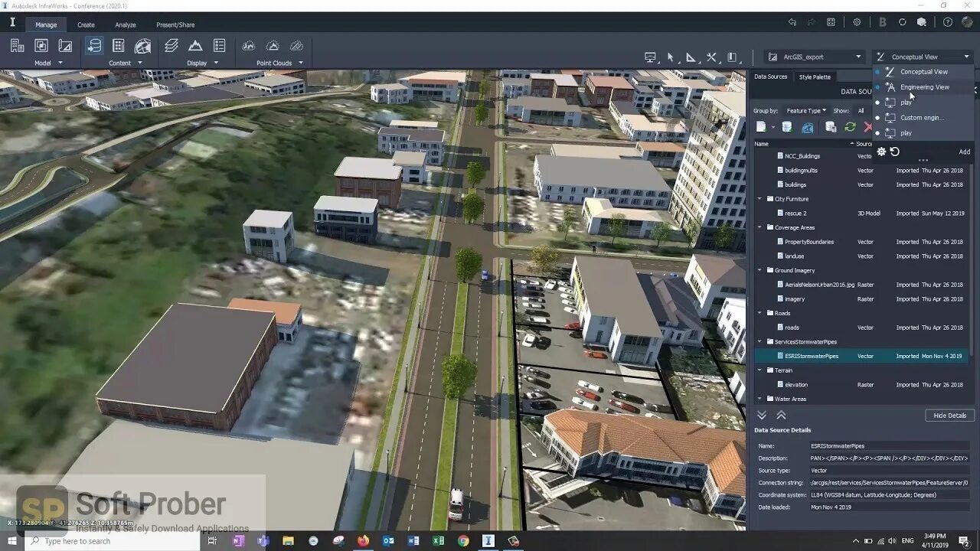Switch to the Analyze tab
Viewport: 980px width, 551px height.
click(x=126, y=25)
